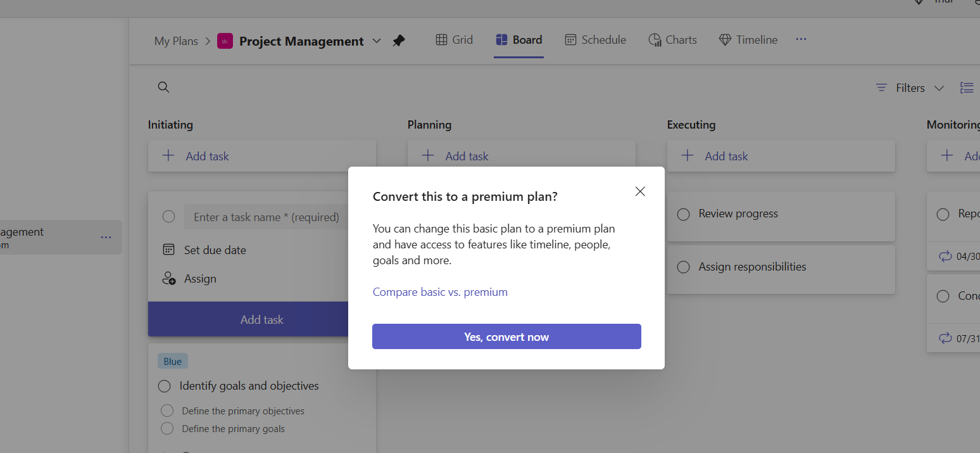Image resolution: width=980 pixels, height=453 pixels.
Task: Open the sidebar plan ellipsis menu
Action: click(106, 238)
